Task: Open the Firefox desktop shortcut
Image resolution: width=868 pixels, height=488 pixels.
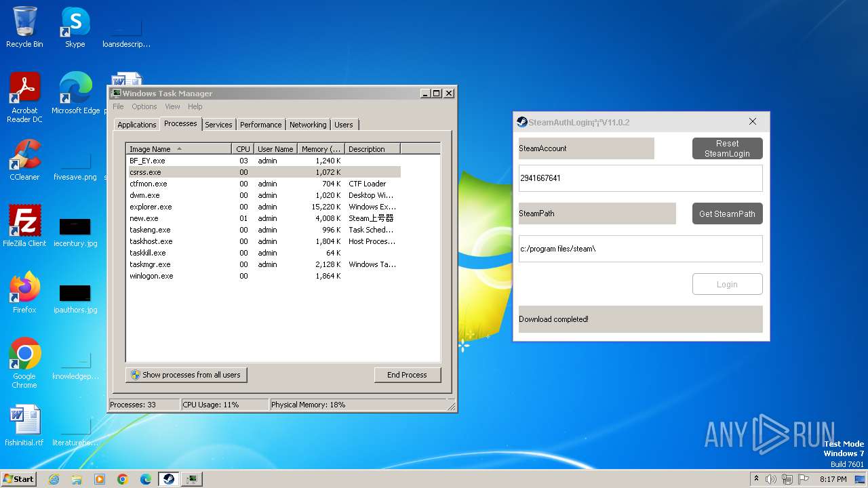Action: tap(24, 293)
